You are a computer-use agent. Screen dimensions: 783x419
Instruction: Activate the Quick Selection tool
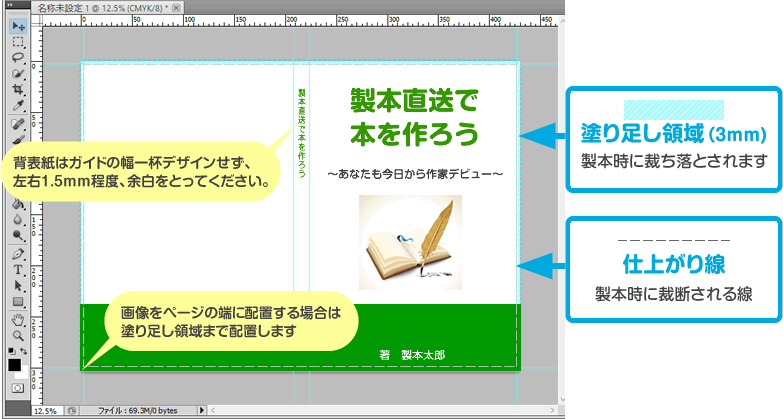coord(18,74)
